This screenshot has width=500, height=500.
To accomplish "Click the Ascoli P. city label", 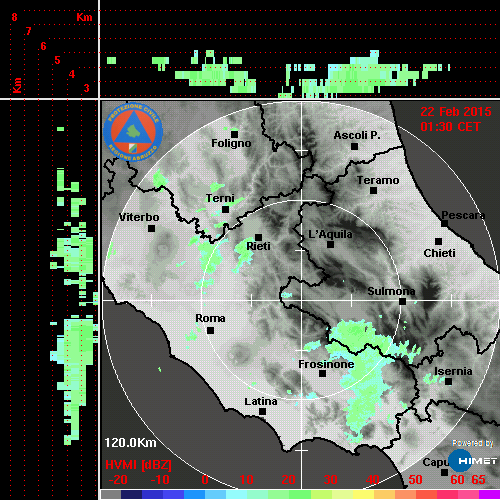I will [357, 135].
